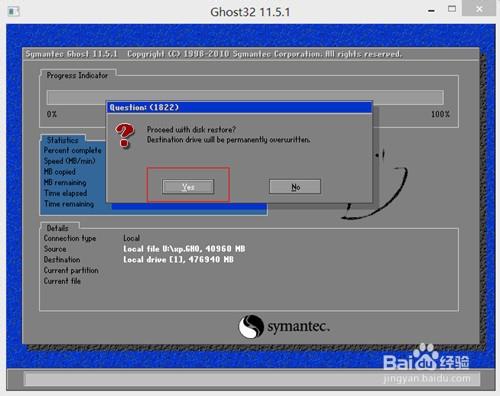Click the red question mark icon

point(125,135)
